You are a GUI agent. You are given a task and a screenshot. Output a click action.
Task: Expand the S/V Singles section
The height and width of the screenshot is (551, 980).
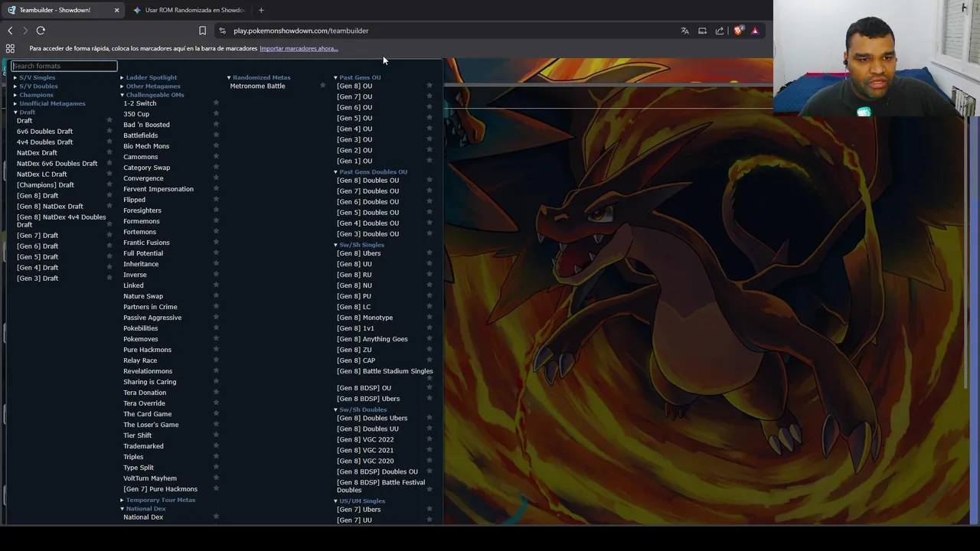click(35, 77)
